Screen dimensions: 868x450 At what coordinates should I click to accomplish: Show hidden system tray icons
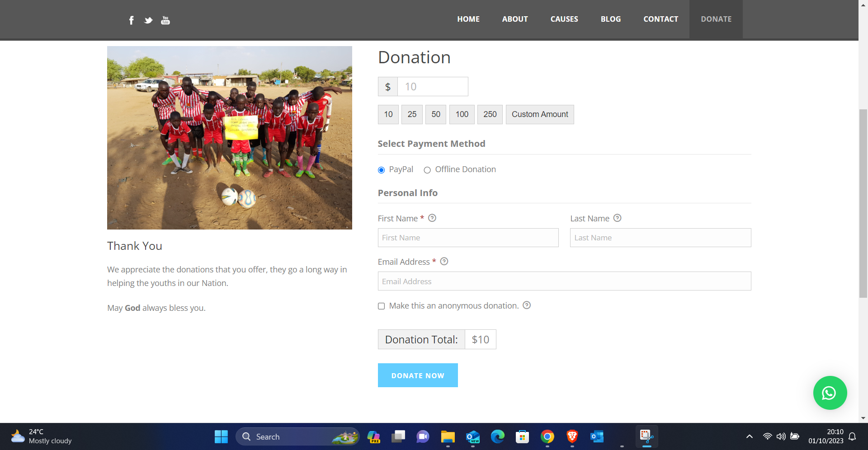click(749, 436)
